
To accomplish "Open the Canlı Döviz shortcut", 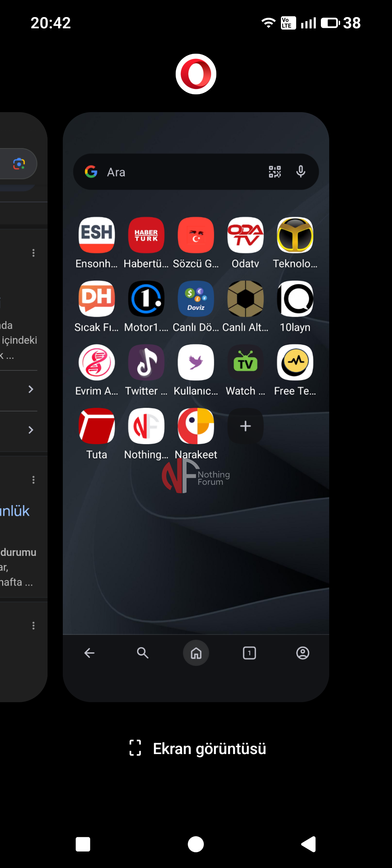I will 196,299.
